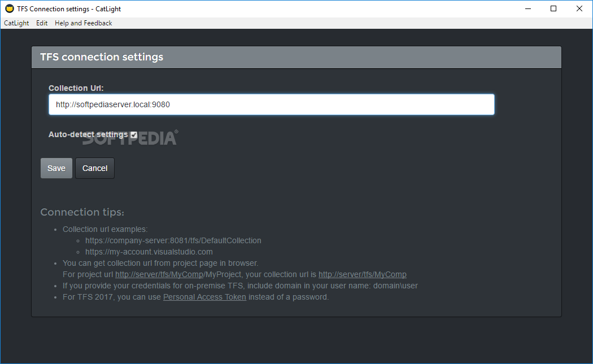Open the Personal Access Token link

(x=204, y=297)
